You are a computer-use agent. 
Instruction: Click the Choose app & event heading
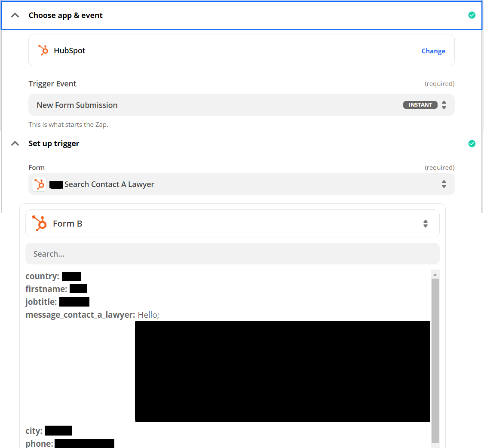click(66, 15)
